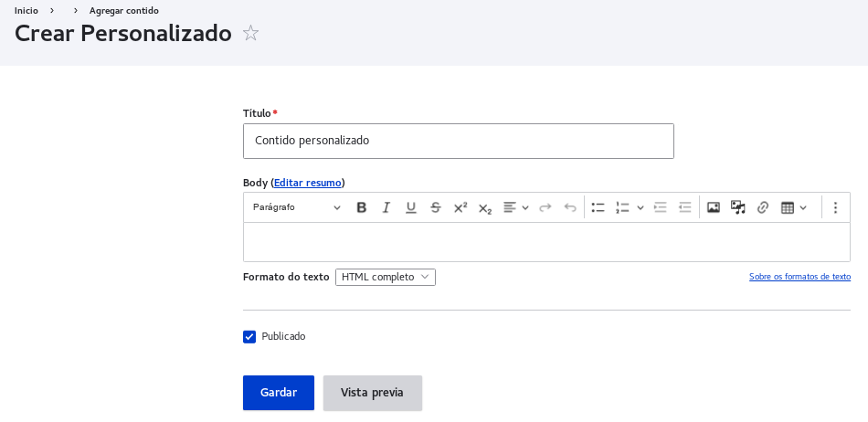Insert an image via toolbar
The image size is (868, 422).
pyautogui.click(x=714, y=208)
